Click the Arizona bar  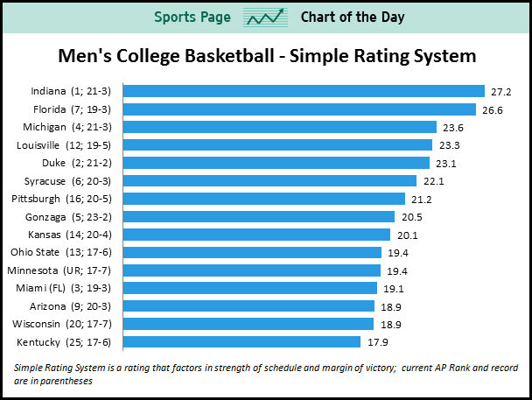pyautogui.click(x=249, y=306)
